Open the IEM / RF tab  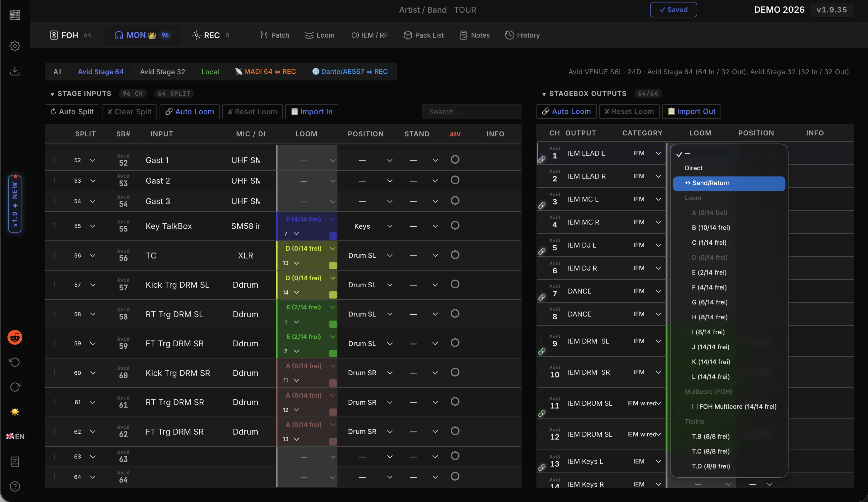click(x=369, y=35)
